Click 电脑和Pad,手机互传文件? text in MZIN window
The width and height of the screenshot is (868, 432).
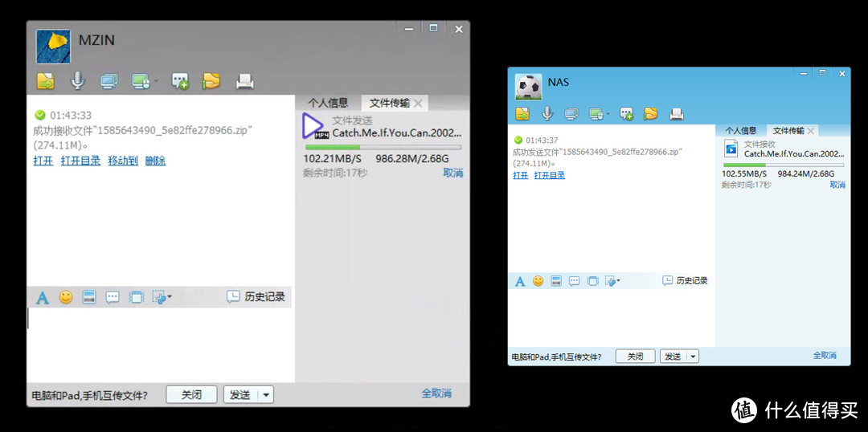[x=90, y=396]
